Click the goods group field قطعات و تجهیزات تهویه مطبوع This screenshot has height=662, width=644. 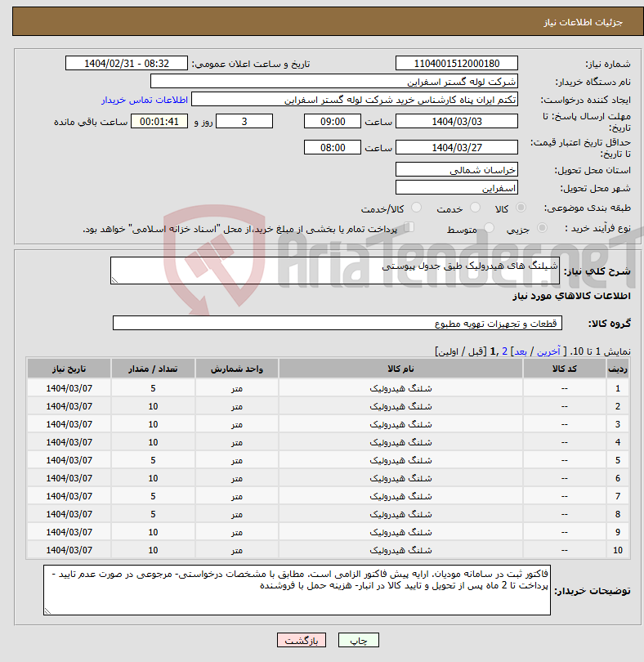click(338, 323)
